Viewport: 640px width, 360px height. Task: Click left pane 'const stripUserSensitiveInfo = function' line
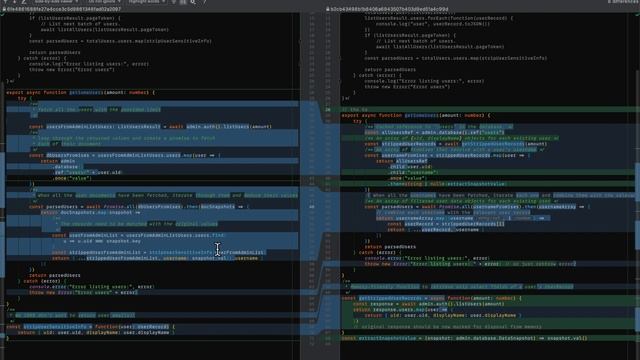pos(90,327)
